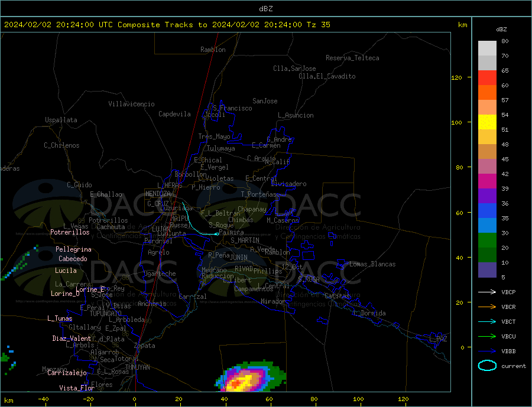Viewport: 532px width, 407px height.
Task: Click the JUNIN label
Action: 239,258
